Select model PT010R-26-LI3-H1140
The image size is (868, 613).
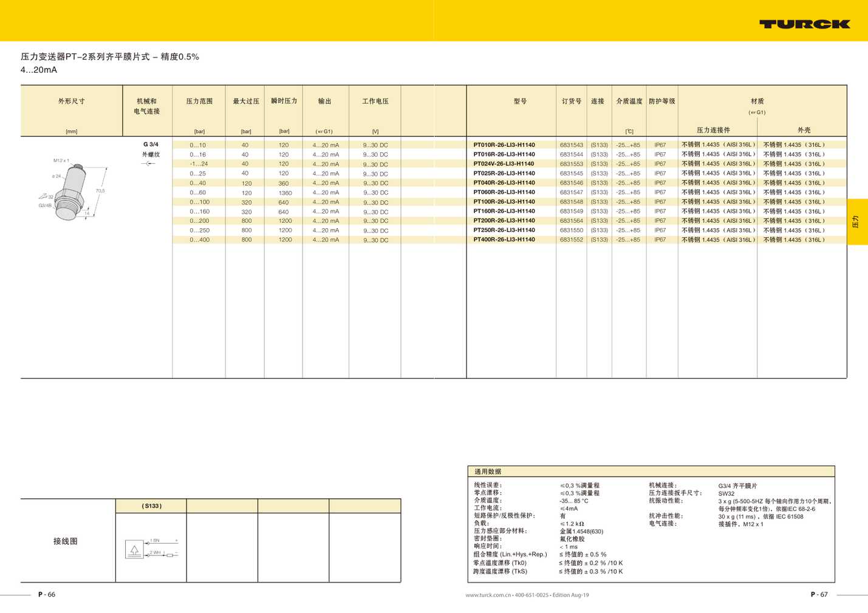tap(504, 145)
